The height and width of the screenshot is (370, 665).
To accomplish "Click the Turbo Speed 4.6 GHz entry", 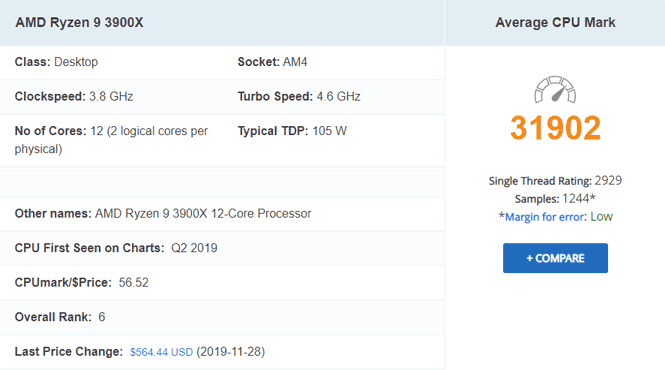I will point(299,96).
